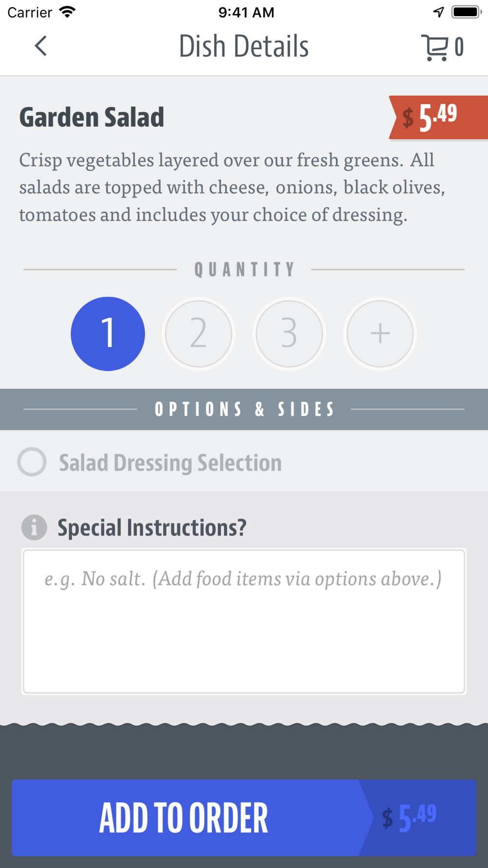Tap the plus button for more quantity
This screenshot has height=868, width=488.
pos(380,334)
